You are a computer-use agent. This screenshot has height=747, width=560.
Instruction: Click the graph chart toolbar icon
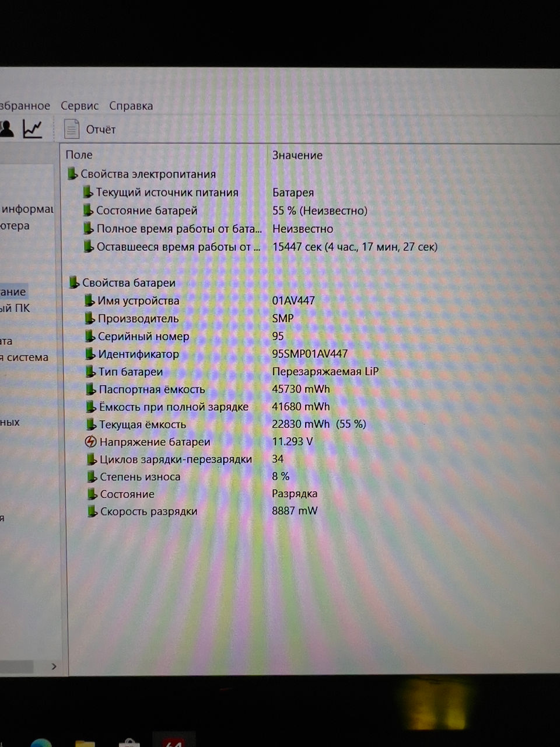[x=32, y=128]
